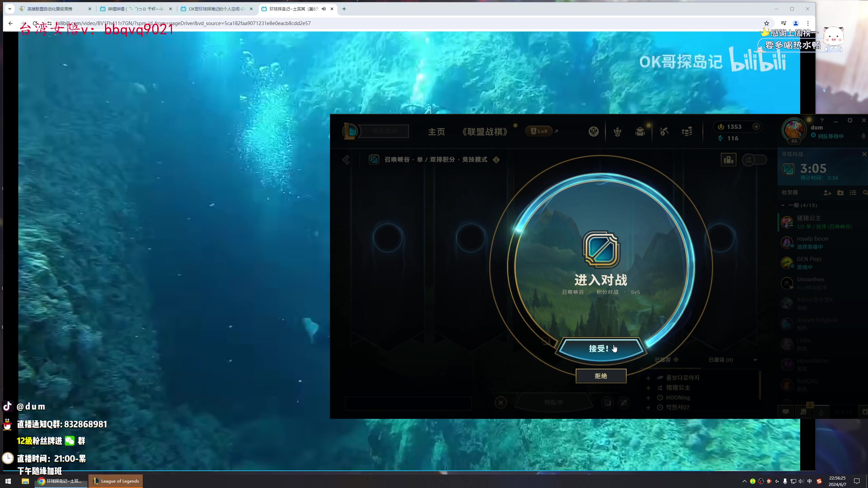This screenshot has height=488, width=868.
Task: Go back in Chrome browser
Action: click(x=11, y=23)
